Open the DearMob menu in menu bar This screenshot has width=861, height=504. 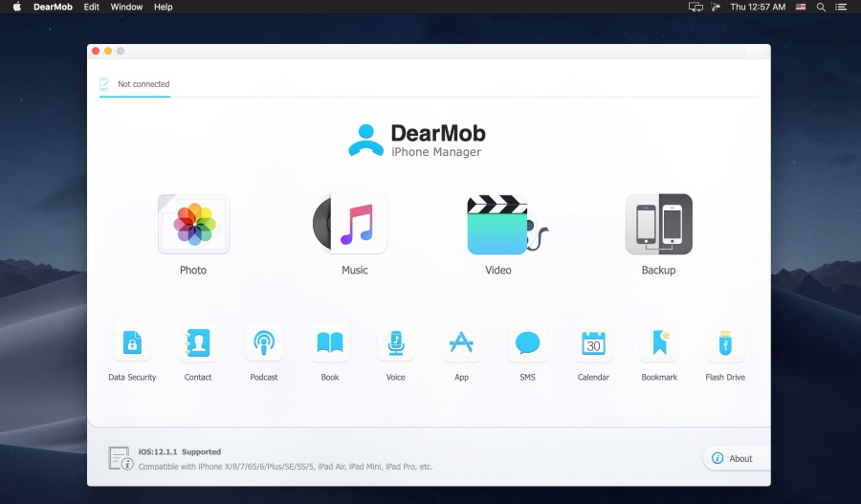click(53, 7)
